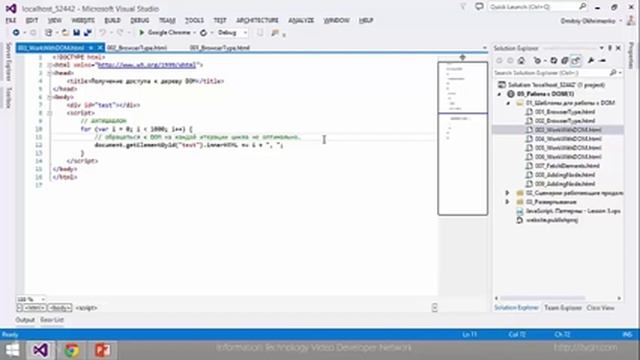
Task: Click the search magnifier in Solution Explorer
Action: click(613, 73)
